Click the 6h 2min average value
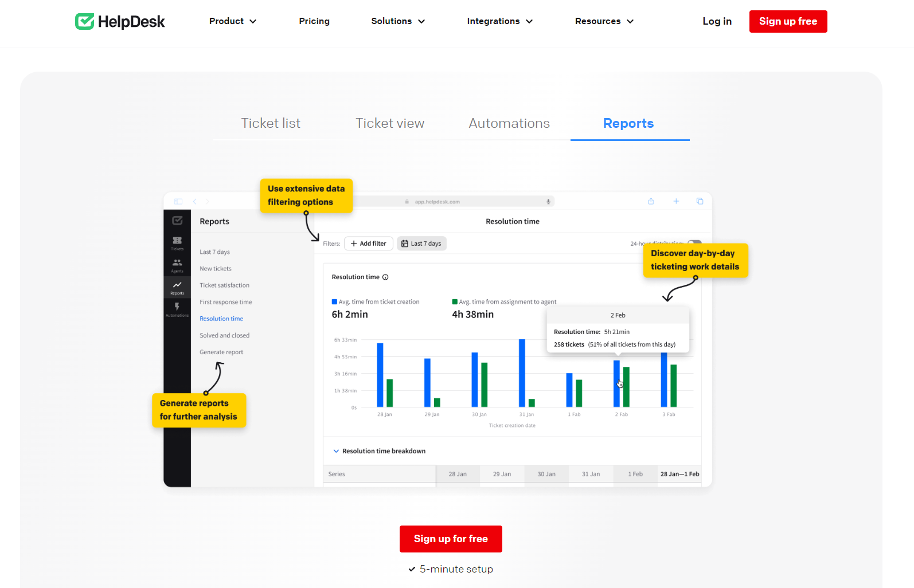Image resolution: width=914 pixels, height=588 pixels. 350,315
